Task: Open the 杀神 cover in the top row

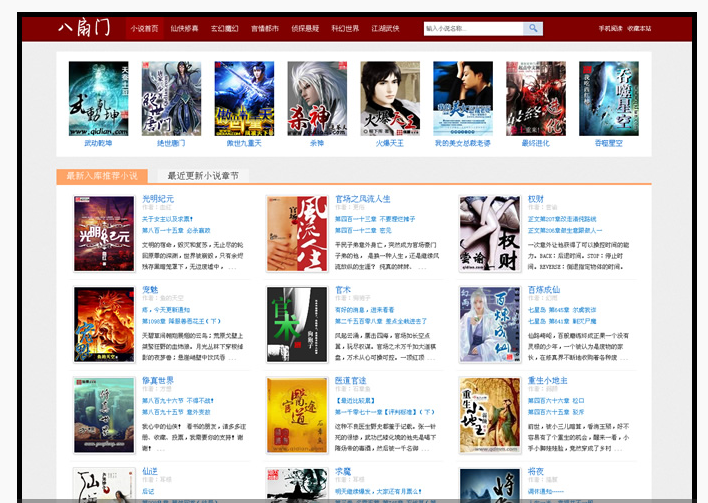Action: pyautogui.click(x=317, y=98)
